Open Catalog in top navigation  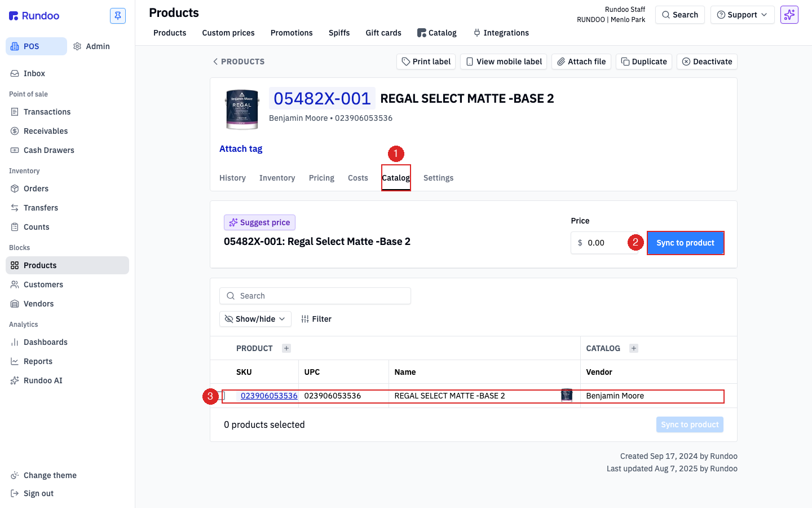pos(437,33)
